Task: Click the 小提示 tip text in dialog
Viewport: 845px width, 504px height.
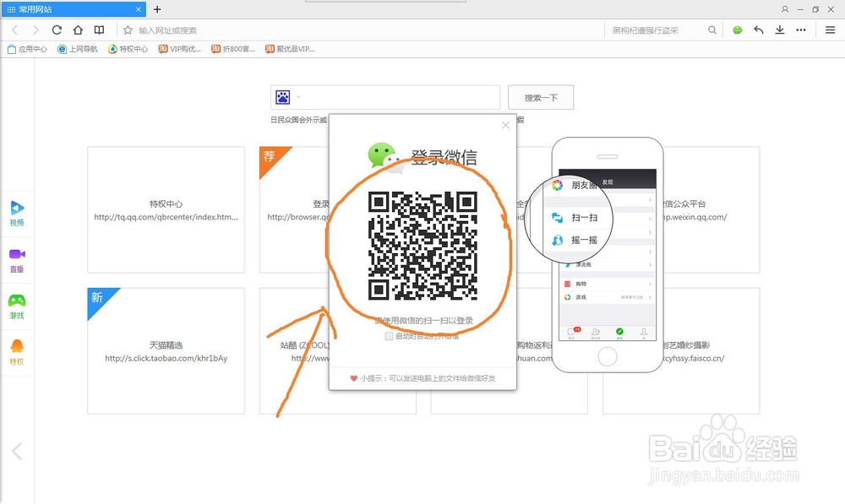Action: coord(428,378)
